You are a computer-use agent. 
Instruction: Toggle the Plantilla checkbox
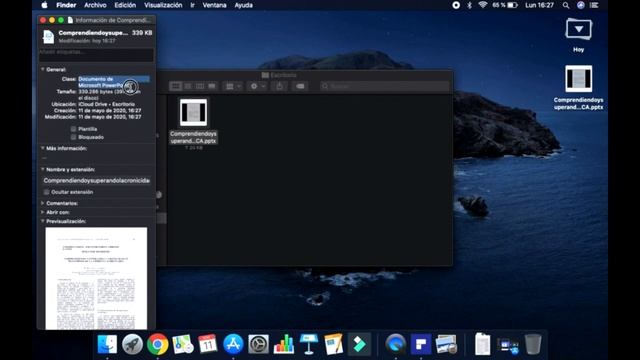coord(73,129)
